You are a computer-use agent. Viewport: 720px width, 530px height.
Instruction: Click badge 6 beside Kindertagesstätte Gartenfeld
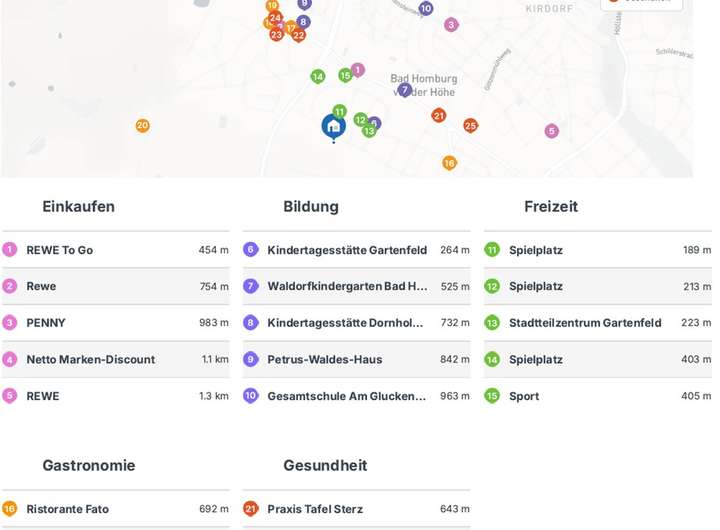pyautogui.click(x=251, y=250)
